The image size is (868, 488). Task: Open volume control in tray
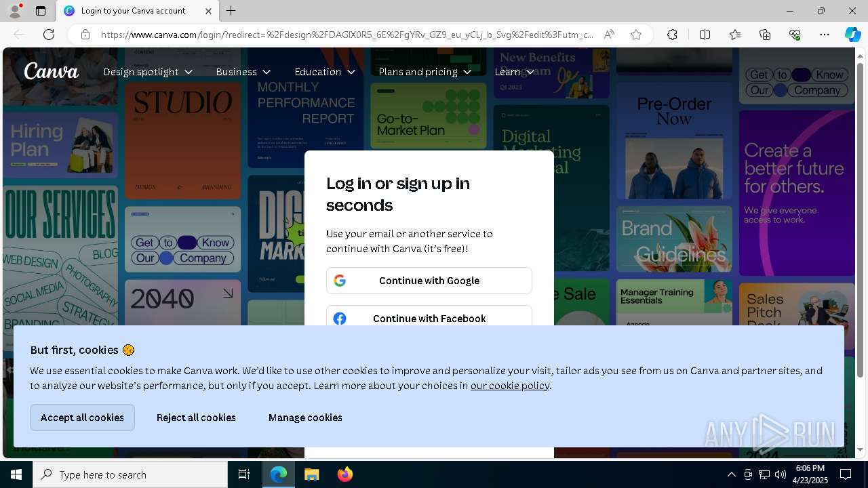tap(780, 474)
